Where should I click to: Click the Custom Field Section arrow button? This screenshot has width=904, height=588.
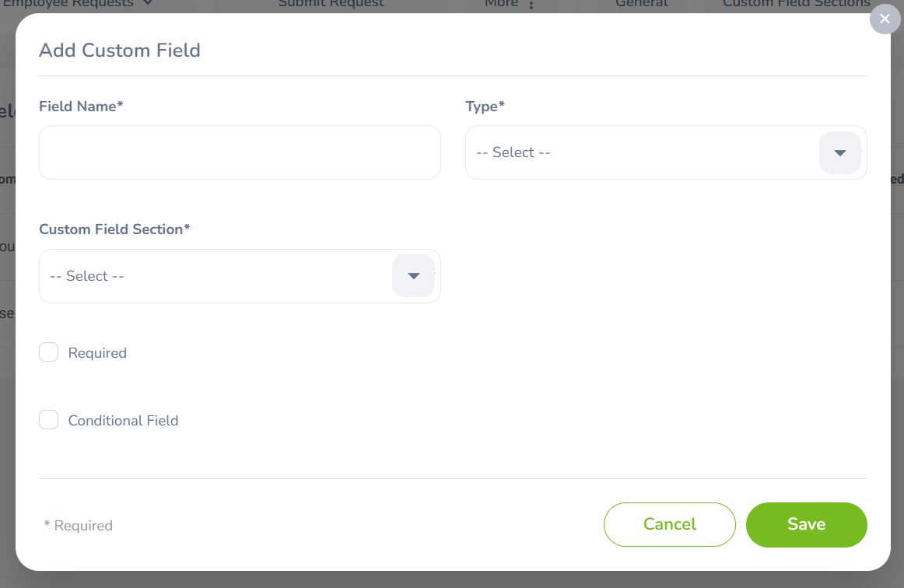click(x=413, y=276)
